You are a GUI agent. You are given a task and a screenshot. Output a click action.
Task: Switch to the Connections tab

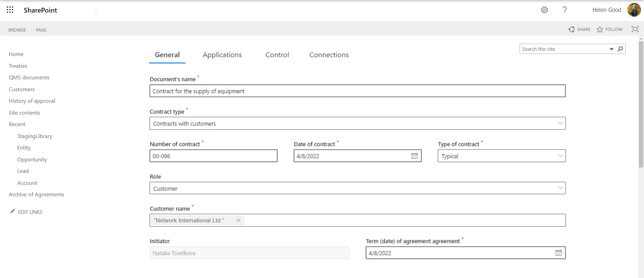point(329,55)
